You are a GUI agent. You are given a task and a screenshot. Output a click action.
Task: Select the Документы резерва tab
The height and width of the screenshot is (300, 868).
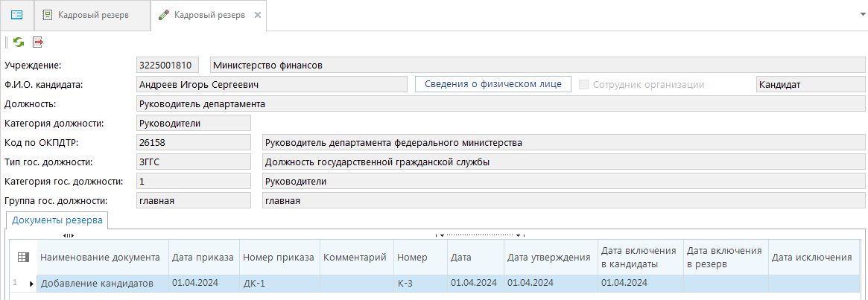click(57, 220)
